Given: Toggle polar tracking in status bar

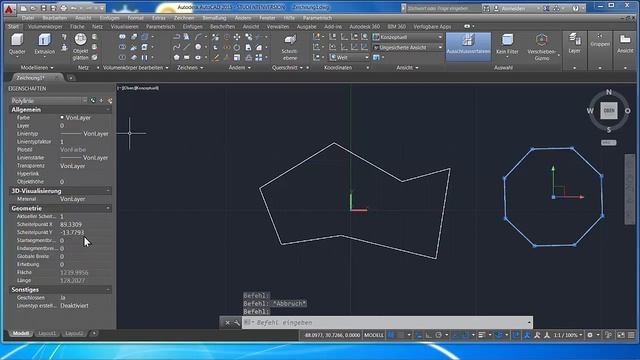Looking at the screenshot, I should 438,335.
